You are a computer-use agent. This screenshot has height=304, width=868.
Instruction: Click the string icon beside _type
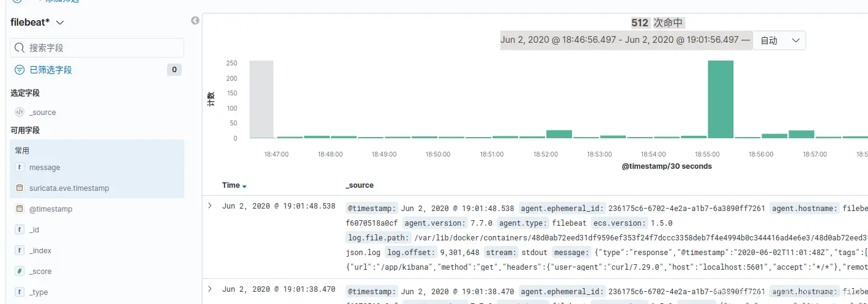click(20, 292)
